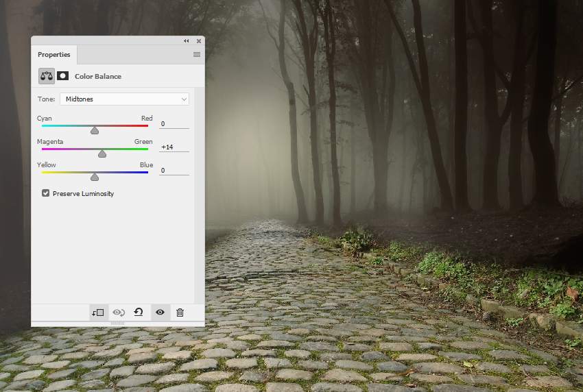Click the Cyan label
Viewport: 583px width, 392px height.
point(45,118)
